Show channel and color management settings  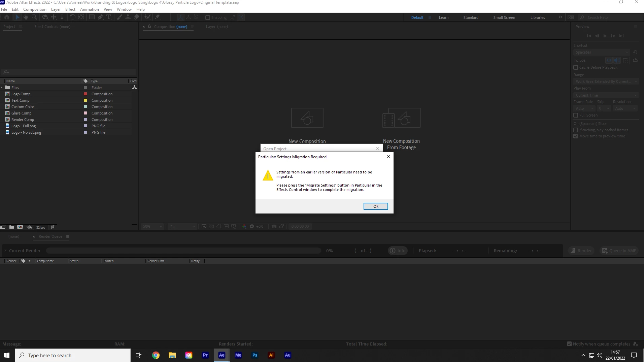pos(244,226)
